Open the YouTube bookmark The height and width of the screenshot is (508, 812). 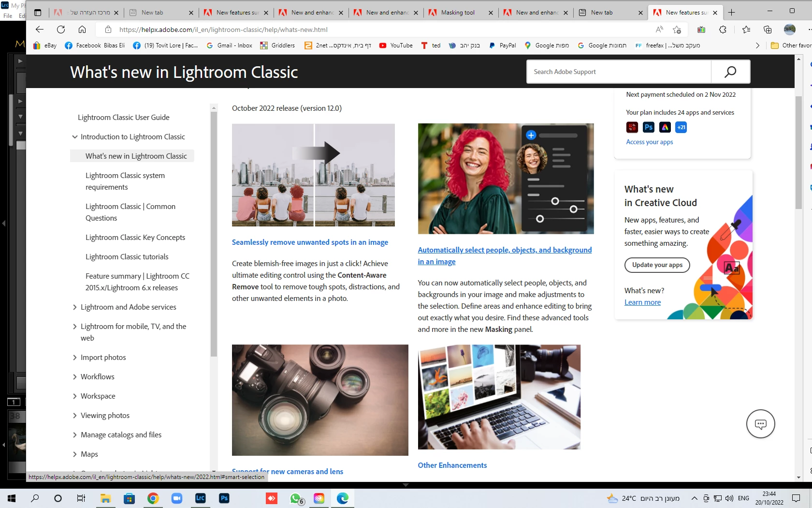(x=396, y=45)
